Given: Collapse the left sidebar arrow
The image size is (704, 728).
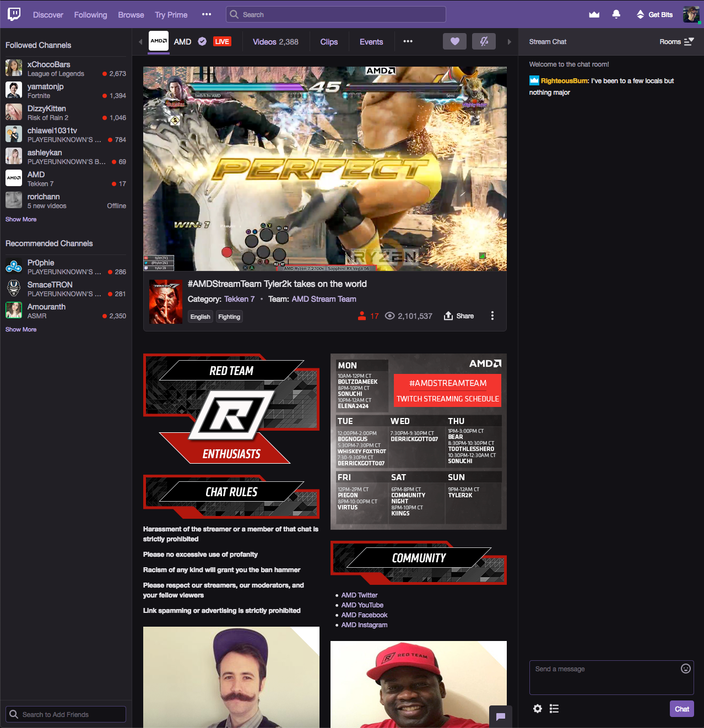Looking at the screenshot, I should 140,42.
